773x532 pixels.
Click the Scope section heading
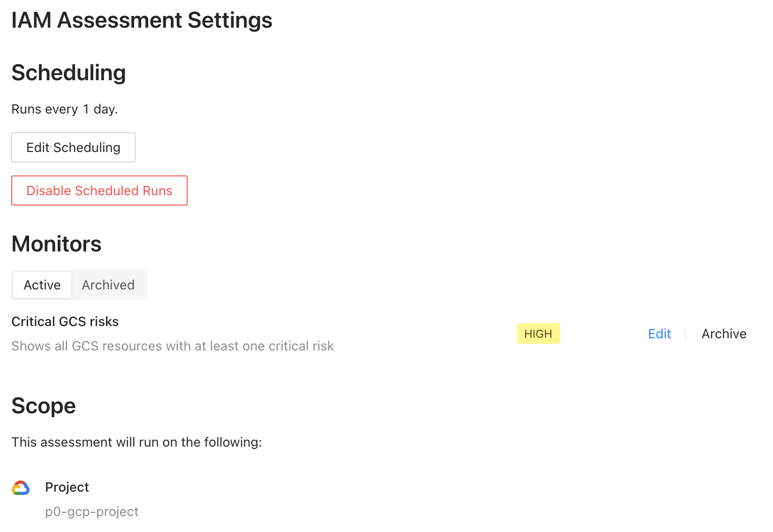coord(44,406)
